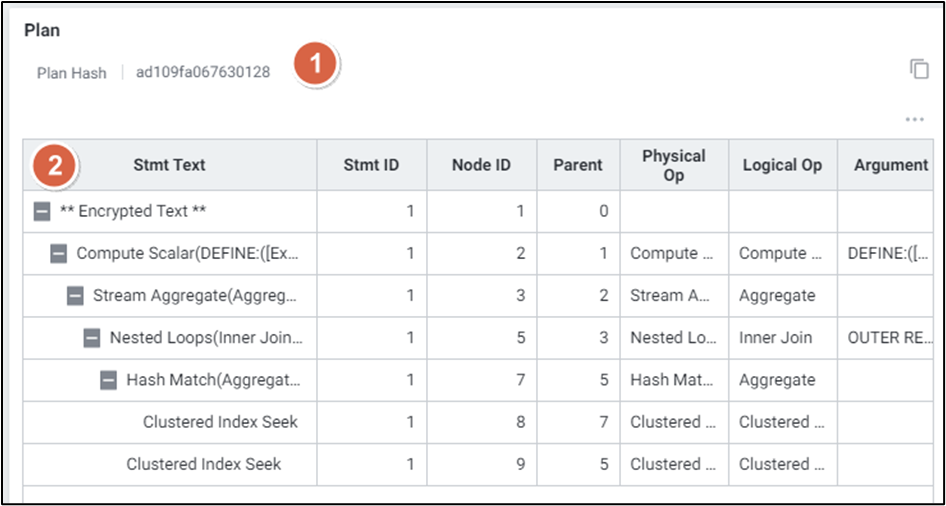Collapse the Encrypted Text root node
The image size is (946, 506).
42,212
